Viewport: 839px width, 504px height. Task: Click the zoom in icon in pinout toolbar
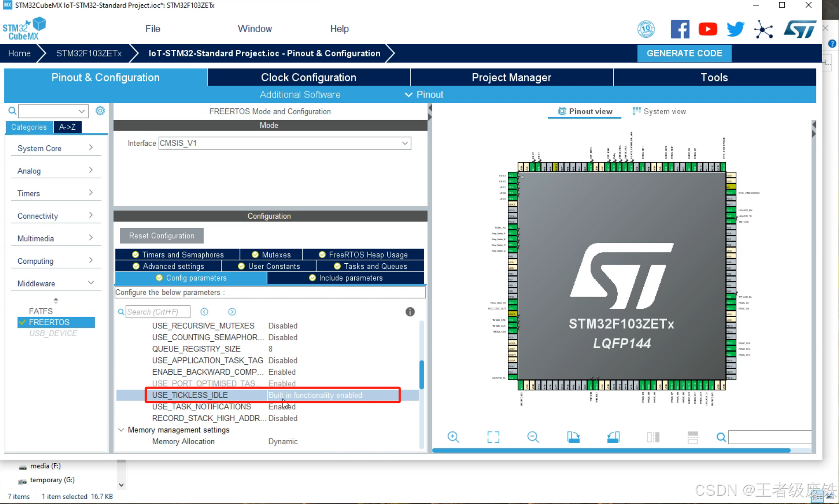453,437
